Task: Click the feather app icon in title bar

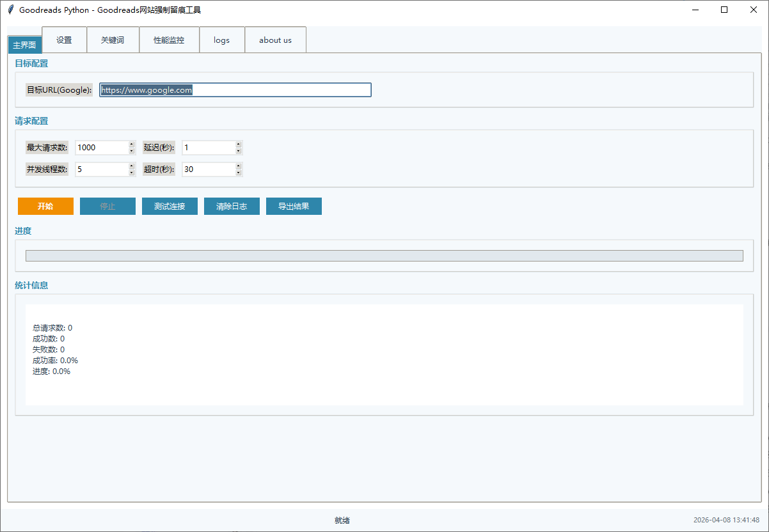Action: pyautogui.click(x=10, y=10)
